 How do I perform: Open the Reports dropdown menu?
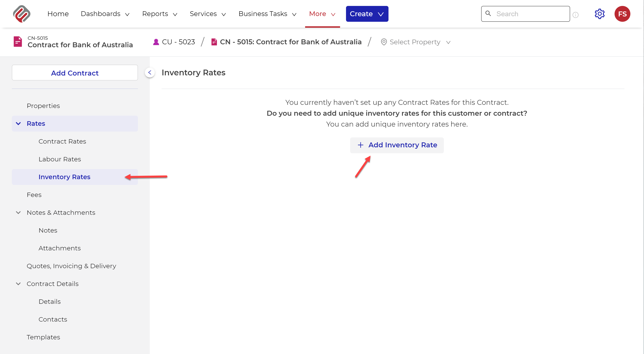pos(159,14)
